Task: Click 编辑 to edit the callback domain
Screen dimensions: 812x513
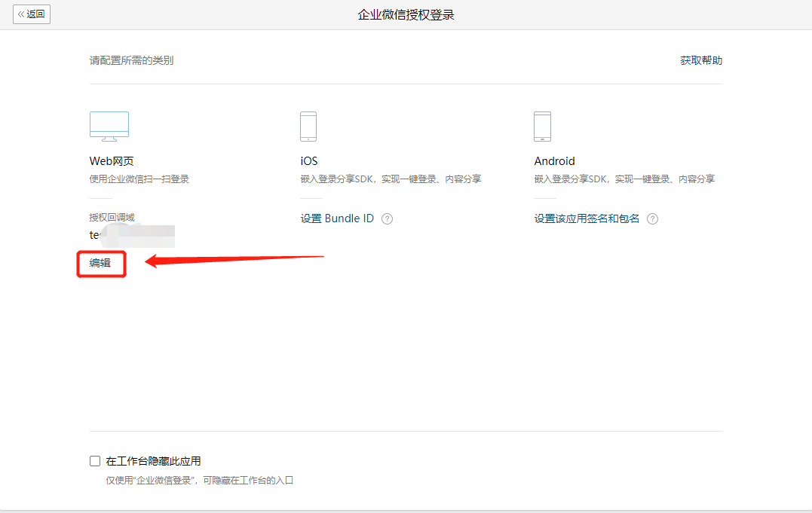Action: pos(100,263)
